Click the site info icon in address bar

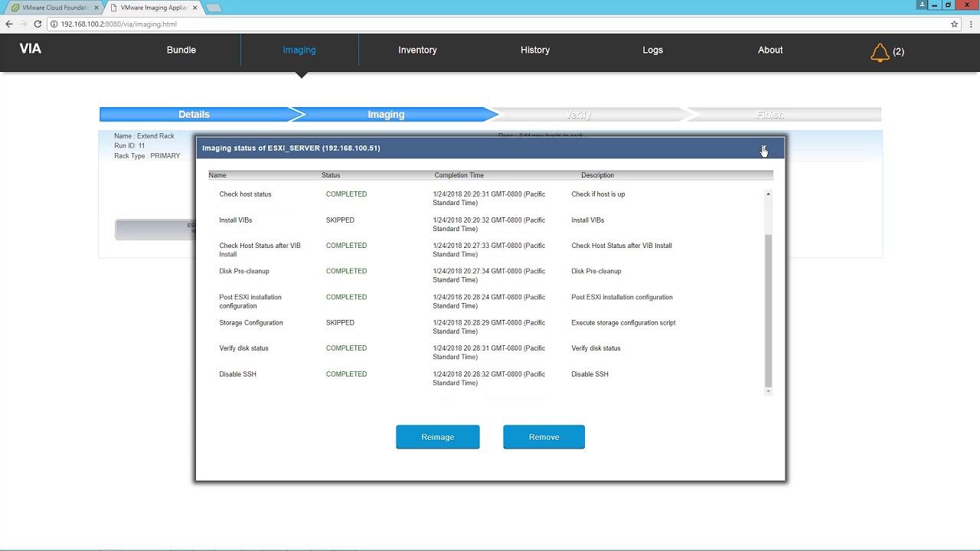point(54,24)
